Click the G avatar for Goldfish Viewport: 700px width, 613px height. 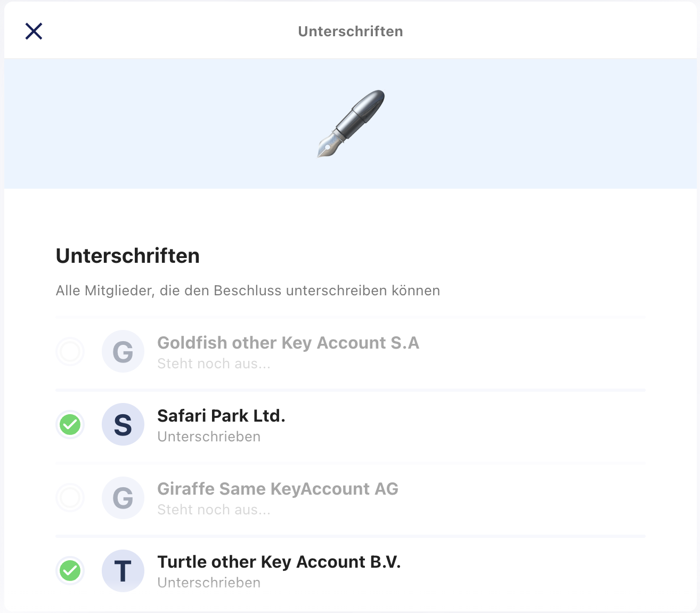coord(123,352)
